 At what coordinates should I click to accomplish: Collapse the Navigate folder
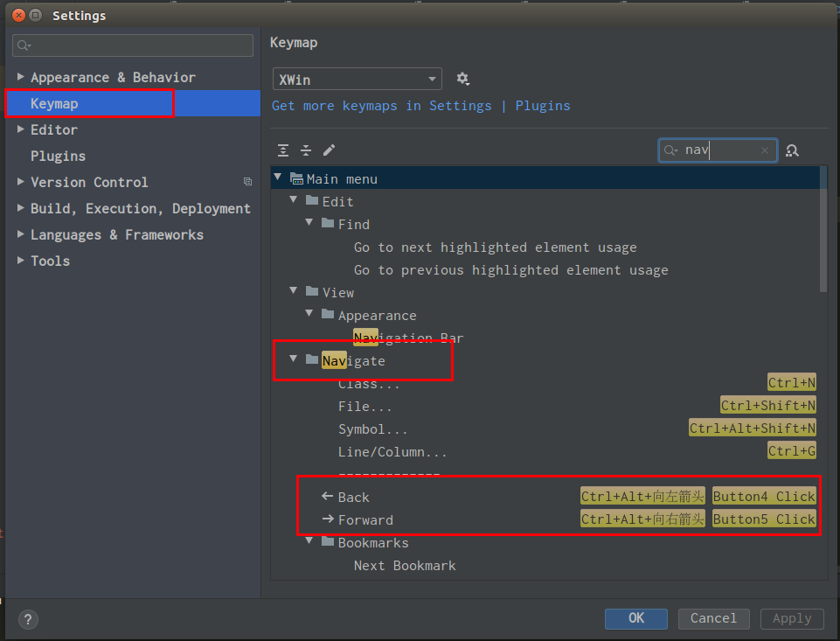click(x=293, y=359)
